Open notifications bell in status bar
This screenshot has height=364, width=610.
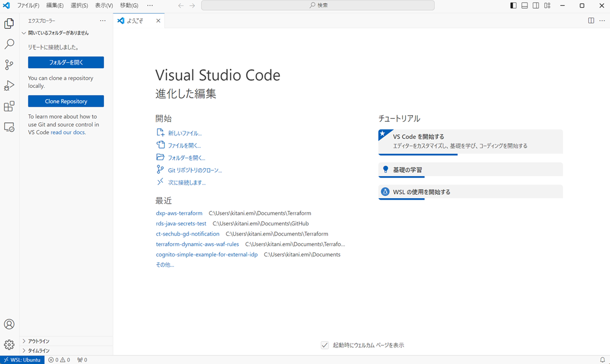602,360
